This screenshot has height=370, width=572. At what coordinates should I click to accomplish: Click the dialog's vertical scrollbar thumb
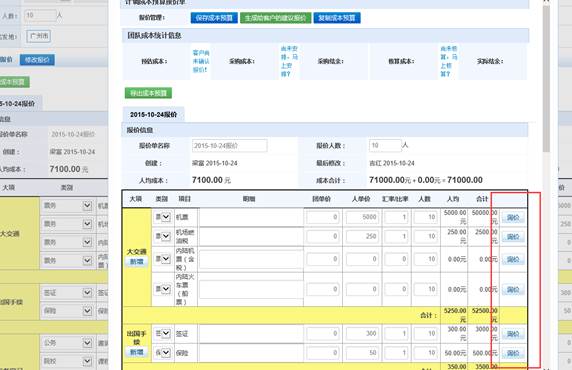(x=546, y=78)
